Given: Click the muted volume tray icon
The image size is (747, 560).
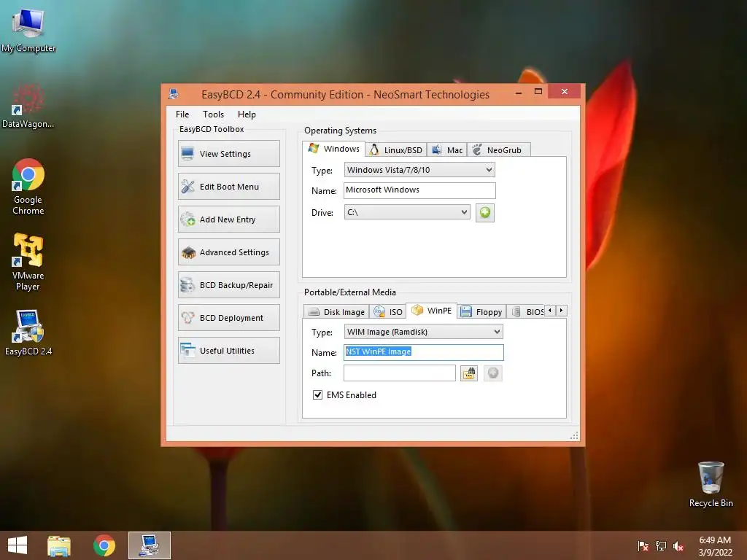Looking at the screenshot, I should [x=678, y=546].
